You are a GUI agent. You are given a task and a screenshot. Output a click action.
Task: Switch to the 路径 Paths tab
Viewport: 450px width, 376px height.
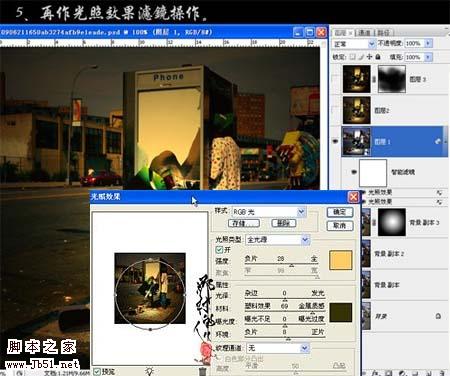[383, 33]
